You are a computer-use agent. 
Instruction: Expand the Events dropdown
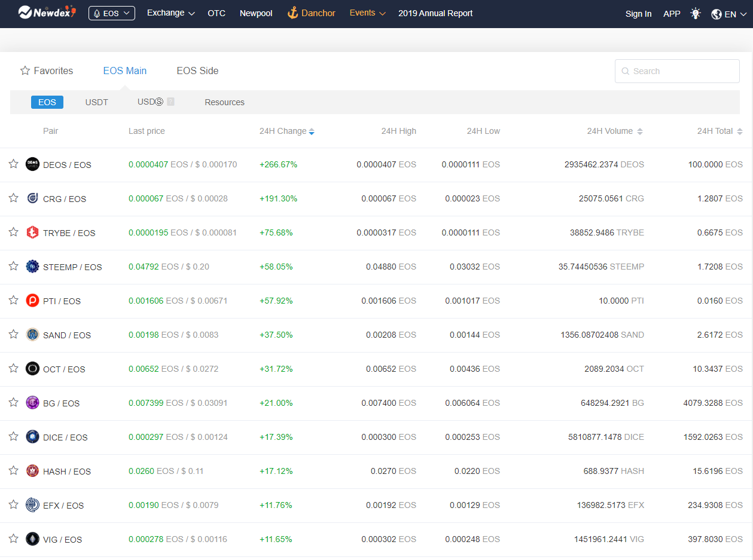pyautogui.click(x=367, y=13)
